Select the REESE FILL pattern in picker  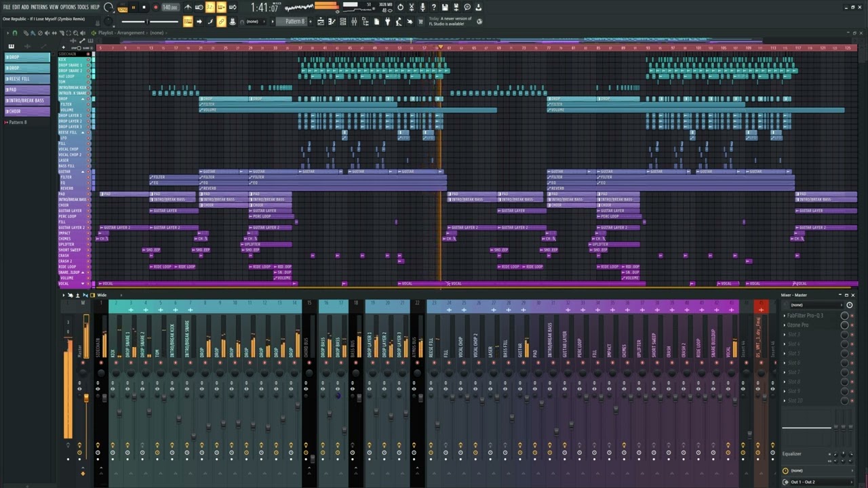click(28, 79)
